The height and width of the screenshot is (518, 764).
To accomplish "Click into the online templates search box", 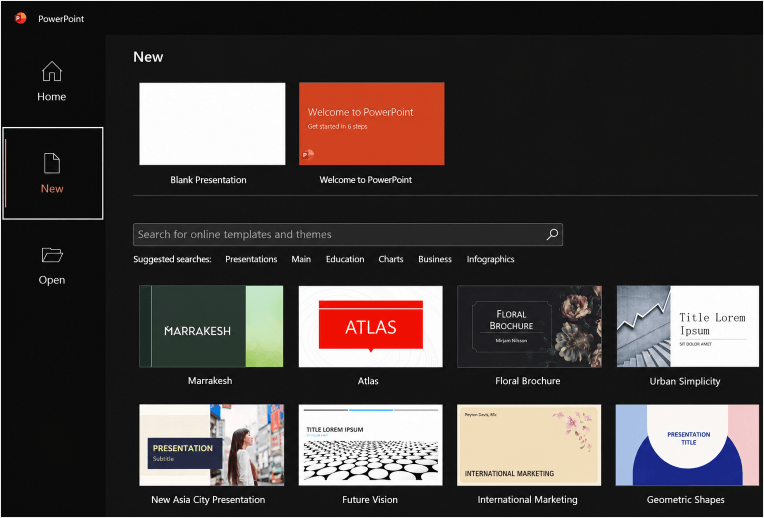I will (348, 234).
